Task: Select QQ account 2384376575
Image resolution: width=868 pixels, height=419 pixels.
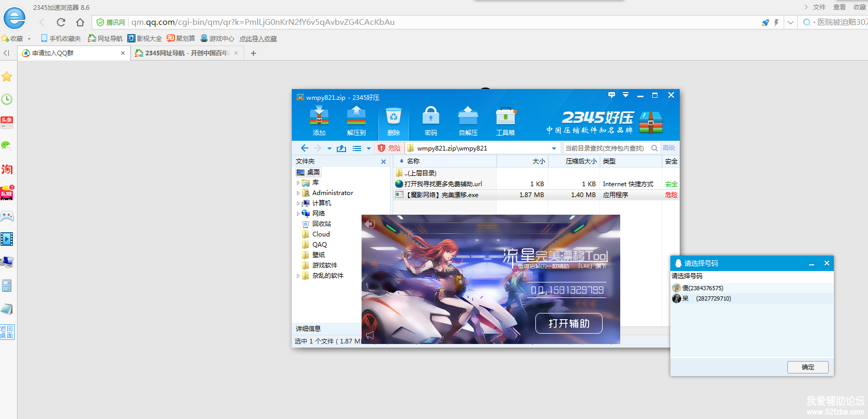Action: click(x=752, y=288)
